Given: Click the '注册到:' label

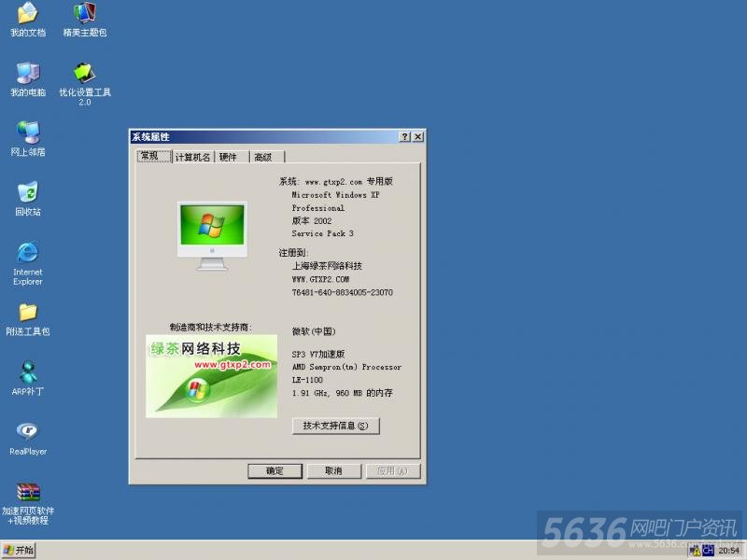Looking at the screenshot, I should [293, 252].
